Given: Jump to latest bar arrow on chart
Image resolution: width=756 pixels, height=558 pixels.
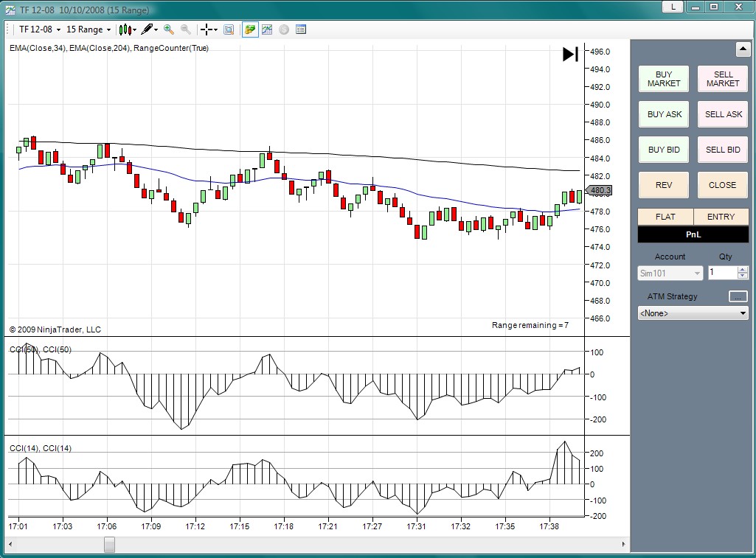Looking at the screenshot, I should (x=570, y=55).
